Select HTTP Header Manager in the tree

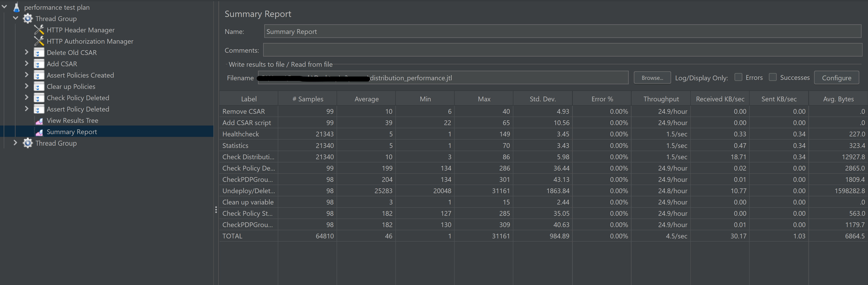coord(80,30)
